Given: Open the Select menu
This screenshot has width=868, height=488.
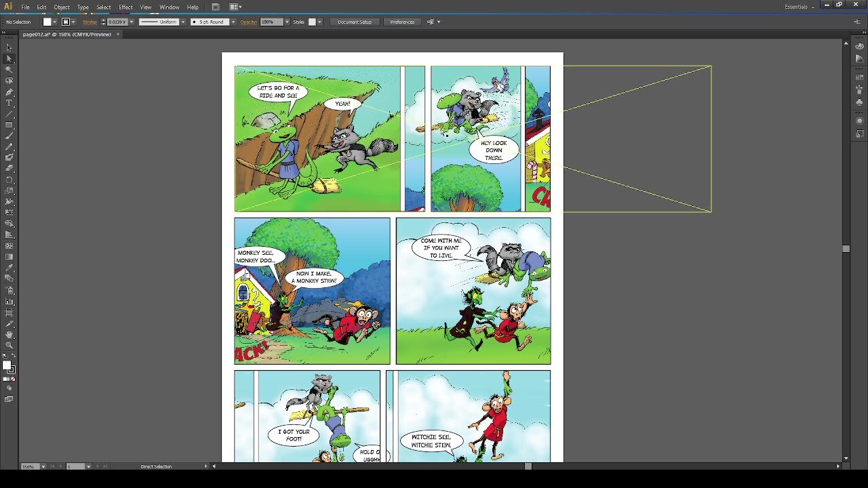Looking at the screenshot, I should pos(104,7).
